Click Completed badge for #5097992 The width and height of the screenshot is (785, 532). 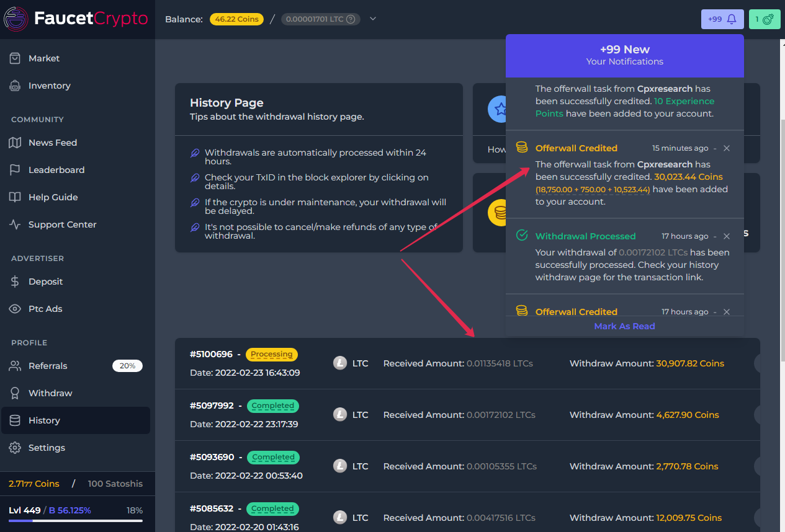click(273, 406)
